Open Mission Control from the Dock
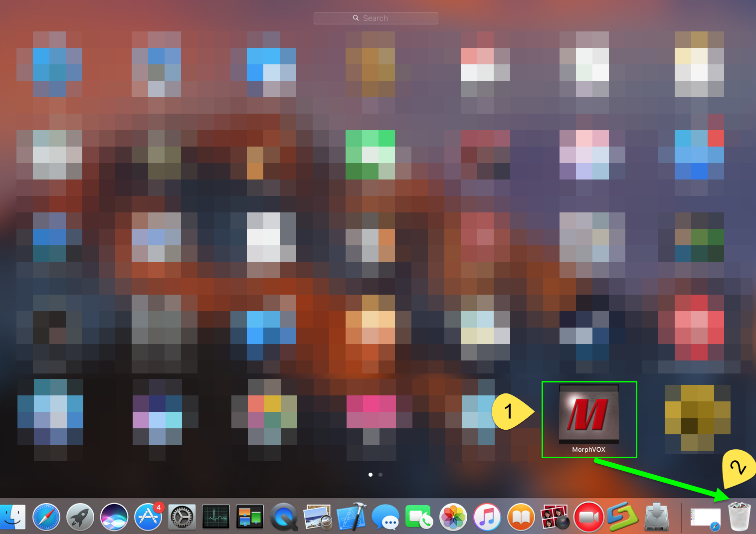756x534 pixels. (249, 517)
